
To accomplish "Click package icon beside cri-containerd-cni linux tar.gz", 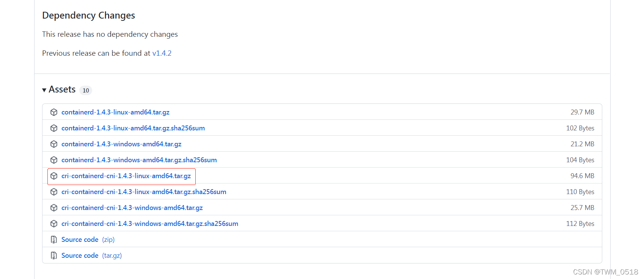I will (x=54, y=176).
